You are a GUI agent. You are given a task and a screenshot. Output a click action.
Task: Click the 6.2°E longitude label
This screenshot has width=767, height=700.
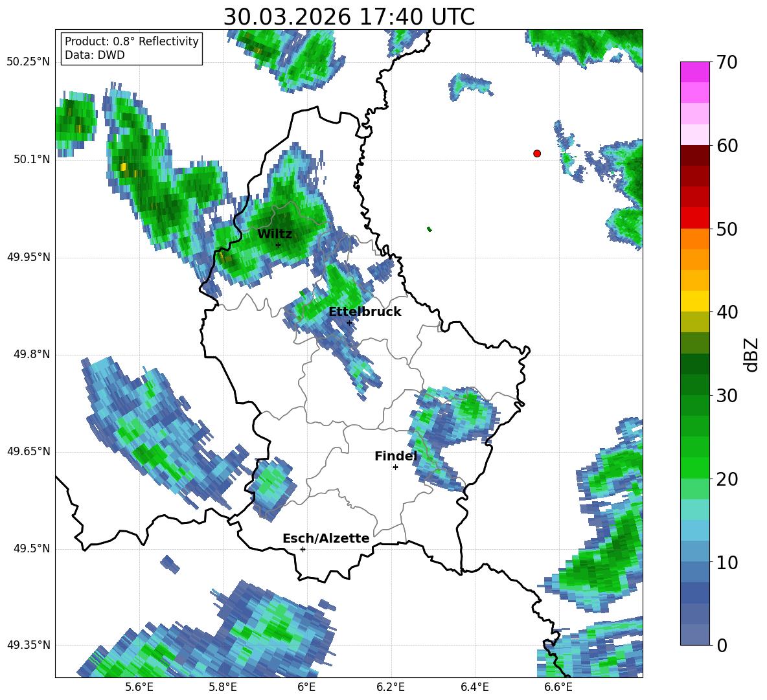[x=391, y=687]
